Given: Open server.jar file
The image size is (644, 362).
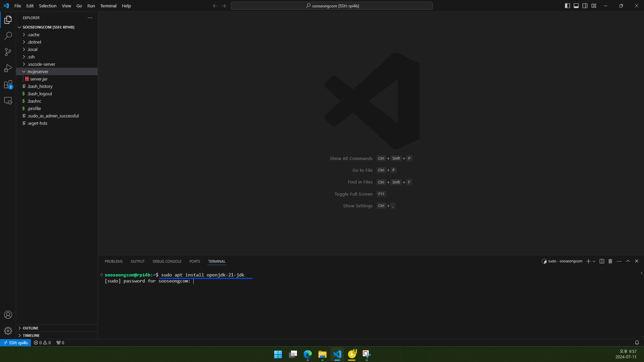Looking at the screenshot, I should [57, 79].
